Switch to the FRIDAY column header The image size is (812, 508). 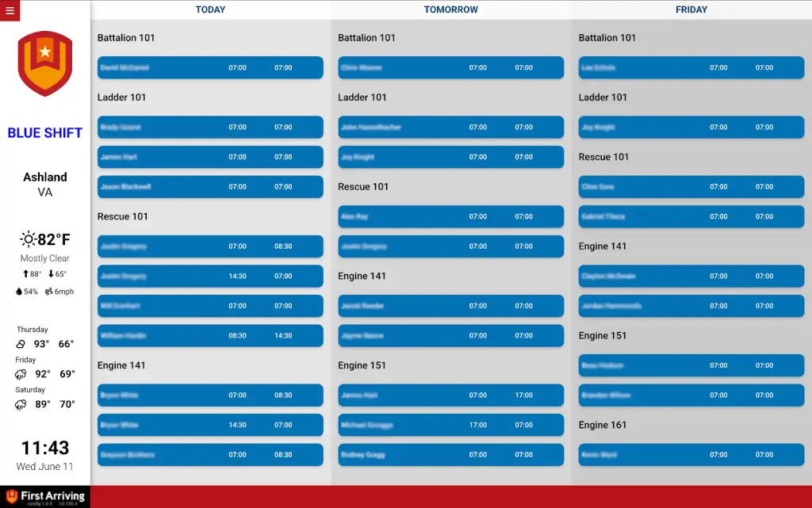[691, 10]
